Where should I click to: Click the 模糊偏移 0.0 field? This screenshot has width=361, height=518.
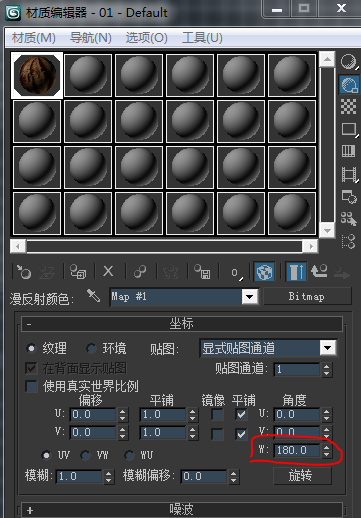point(204,477)
